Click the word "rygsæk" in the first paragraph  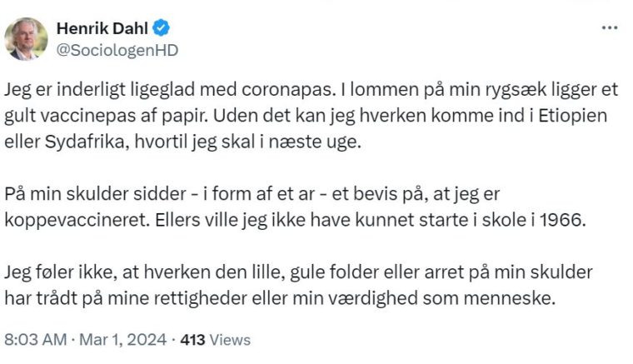point(485,90)
